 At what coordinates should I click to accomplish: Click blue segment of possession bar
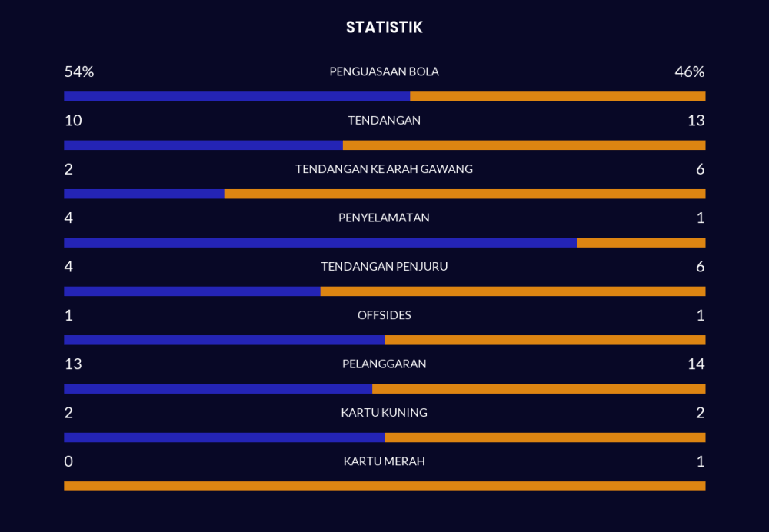pos(237,97)
